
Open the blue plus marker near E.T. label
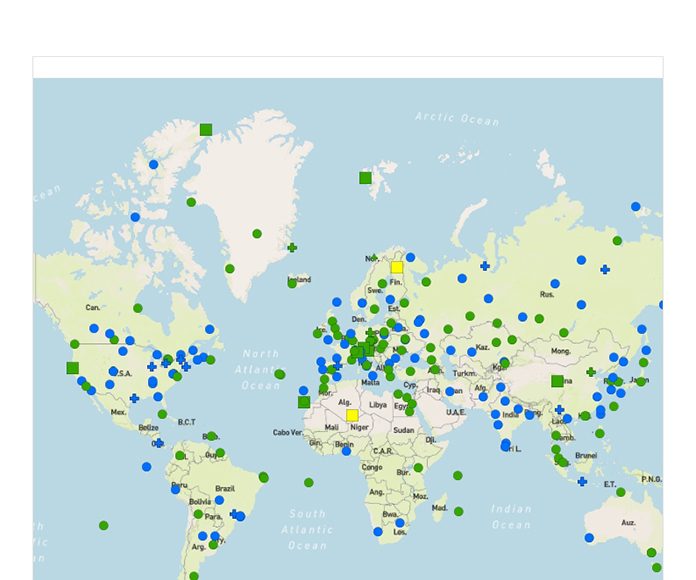point(582,481)
